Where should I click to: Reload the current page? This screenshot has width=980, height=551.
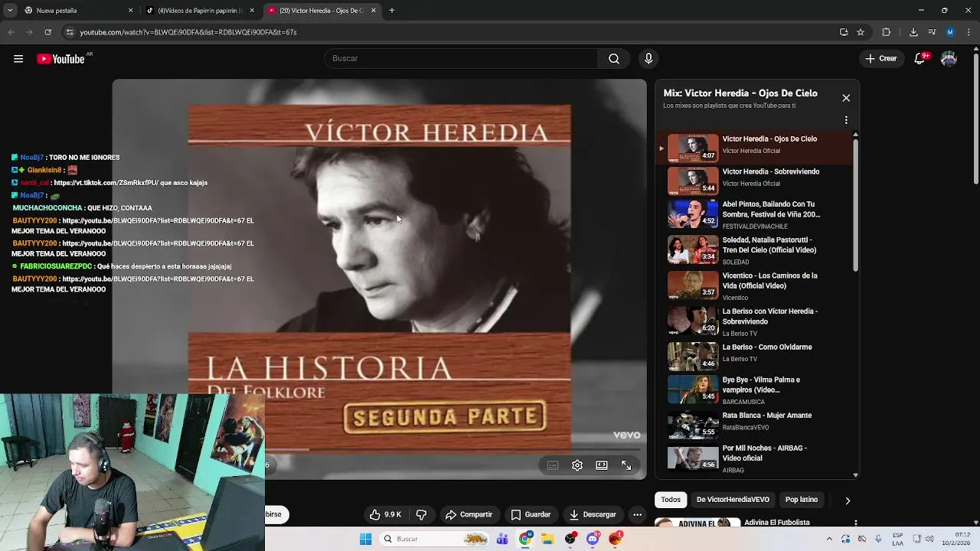[x=47, y=32]
